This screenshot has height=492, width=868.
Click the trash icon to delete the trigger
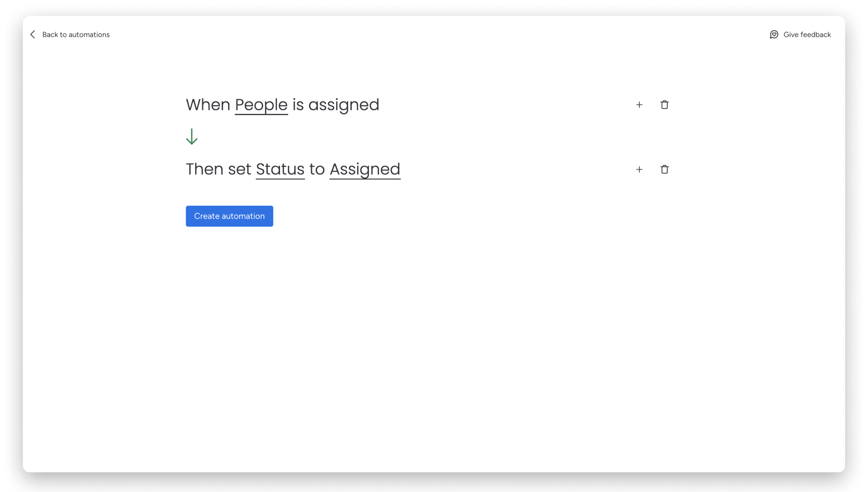665,105
